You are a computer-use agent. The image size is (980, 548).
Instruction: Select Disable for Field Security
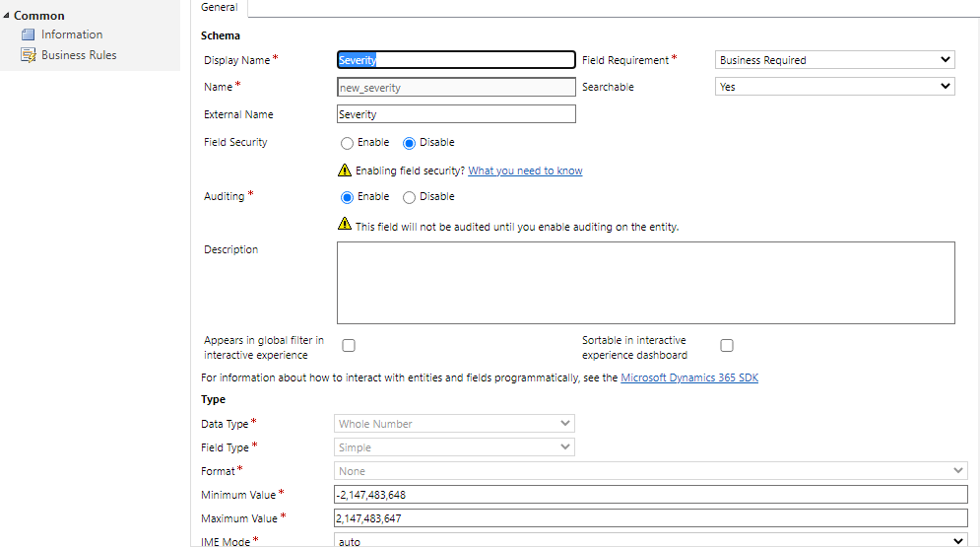pos(410,143)
